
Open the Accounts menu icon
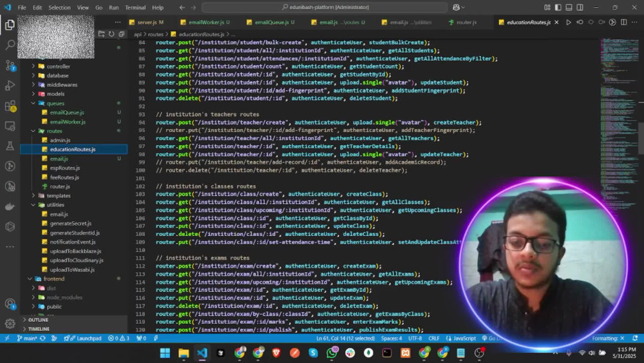pyautogui.click(x=10, y=304)
